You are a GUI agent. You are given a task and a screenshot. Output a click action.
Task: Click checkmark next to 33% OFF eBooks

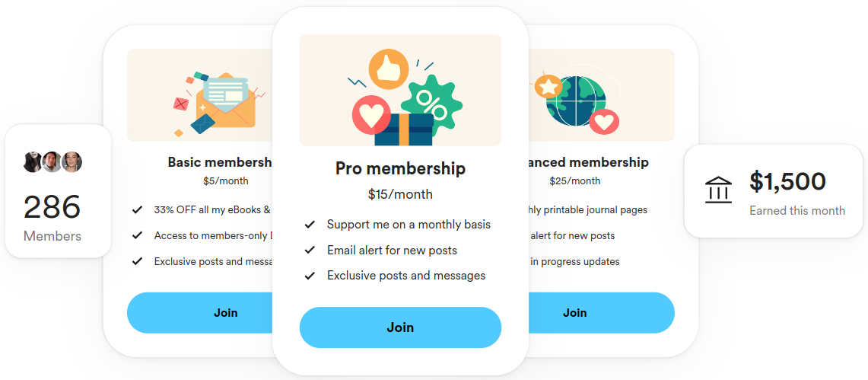click(x=137, y=210)
